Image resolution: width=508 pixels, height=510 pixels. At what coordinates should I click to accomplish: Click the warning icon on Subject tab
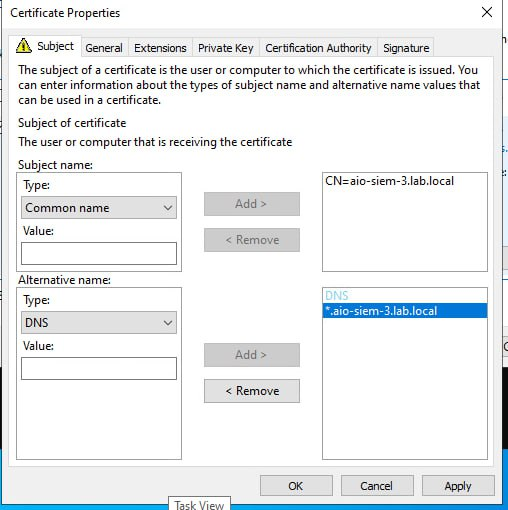point(24,46)
